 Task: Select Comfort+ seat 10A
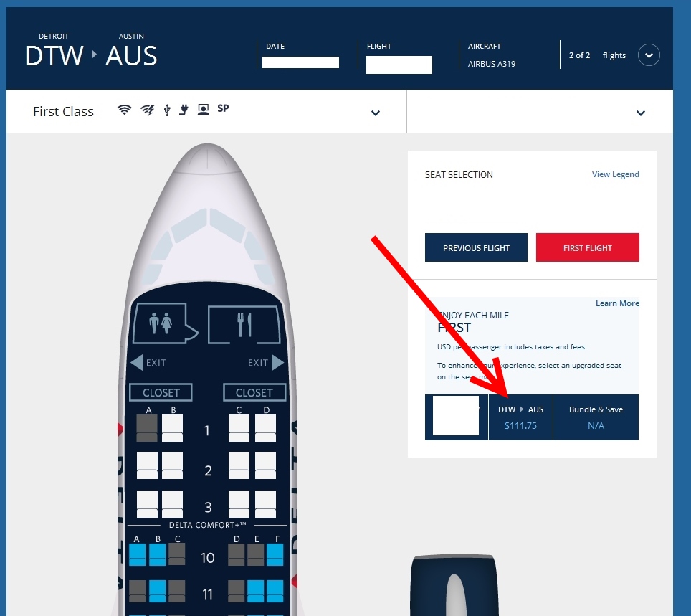[x=138, y=555]
